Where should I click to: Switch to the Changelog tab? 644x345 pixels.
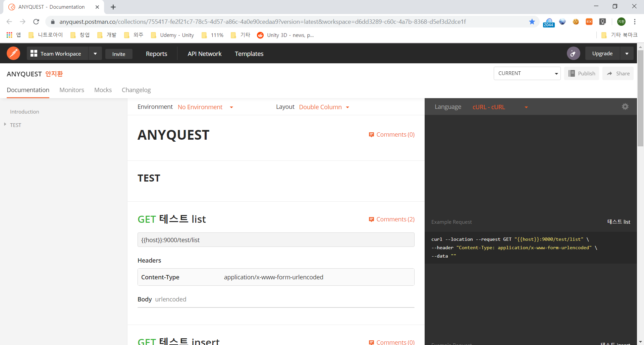(x=136, y=90)
